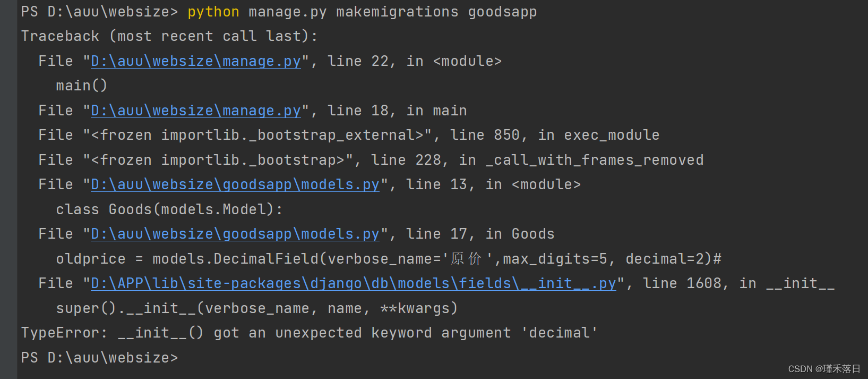Viewport: 868px width, 379px height.
Task: Open goodsapp models.py link at line 13
Action: [x=235, y=184]
